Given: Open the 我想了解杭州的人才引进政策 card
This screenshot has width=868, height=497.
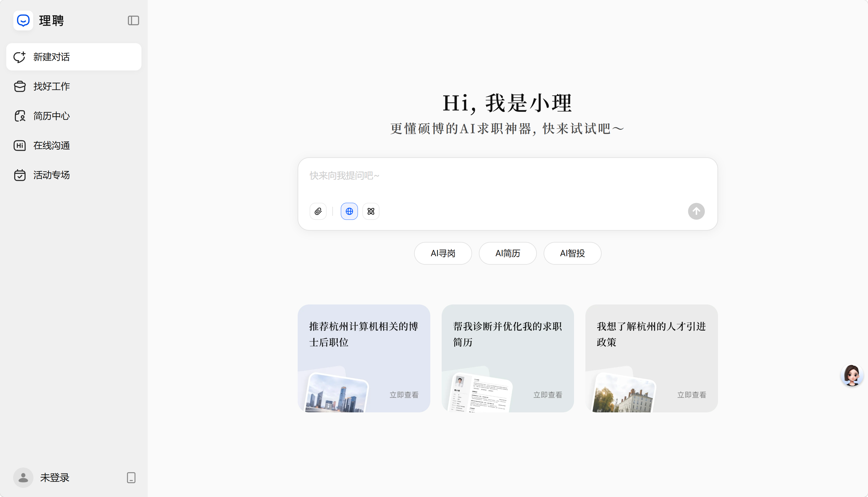Looking at the screenshot, I should 651,358.
